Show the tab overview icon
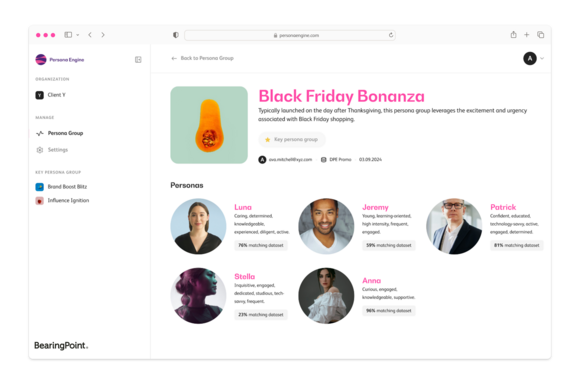Image resolution: width=580 pixels, height=387 pixels. pyautogui.click(x=540, y=35)
